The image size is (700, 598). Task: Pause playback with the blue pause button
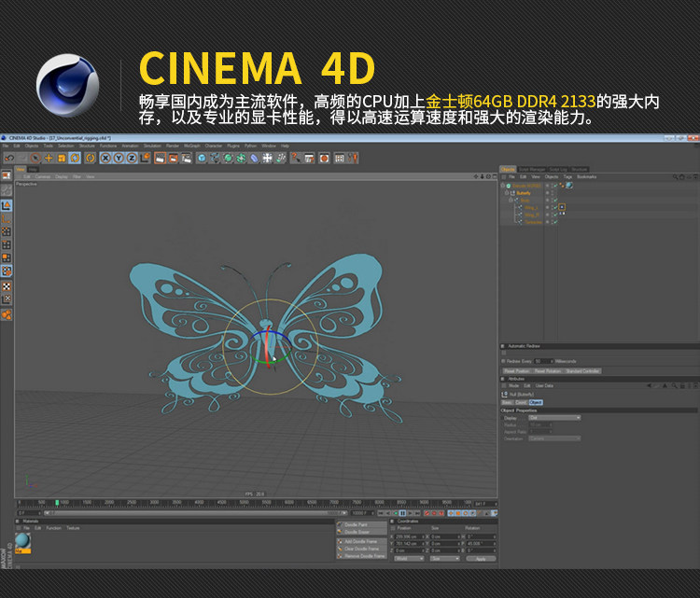[402, 513]
